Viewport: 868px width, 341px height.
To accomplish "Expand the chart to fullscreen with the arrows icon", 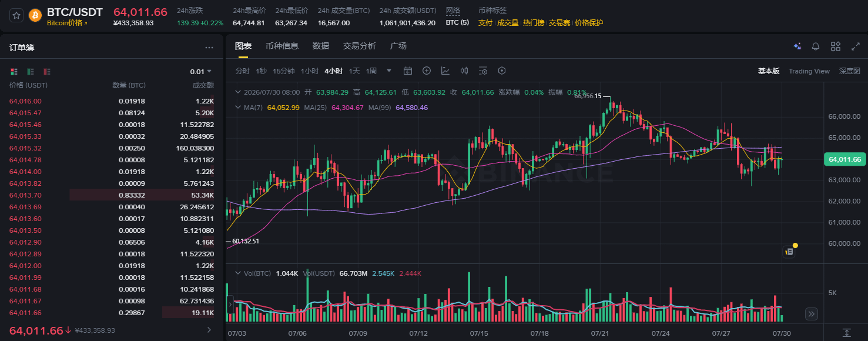I will (x=855, y=46).
